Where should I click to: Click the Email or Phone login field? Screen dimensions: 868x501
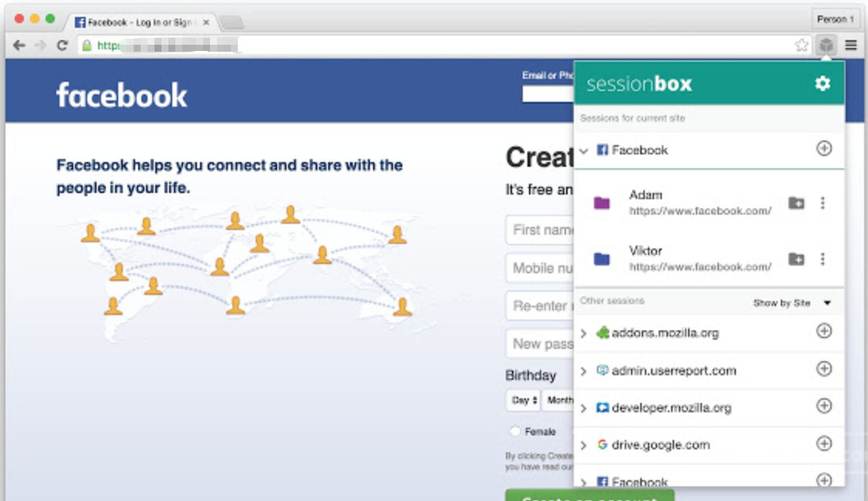pyautogui.click(x=548, y=94)
